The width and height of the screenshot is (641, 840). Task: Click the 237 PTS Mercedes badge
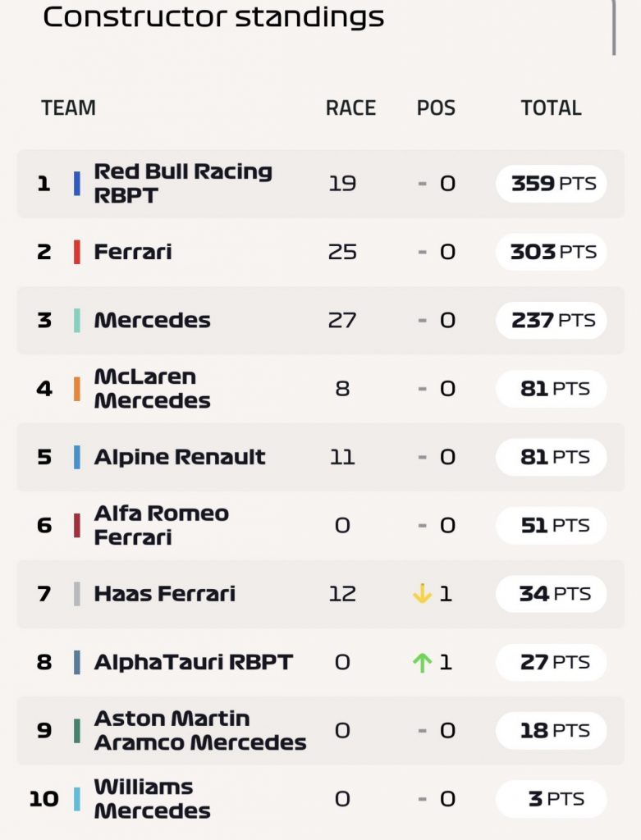click(552, 321)
